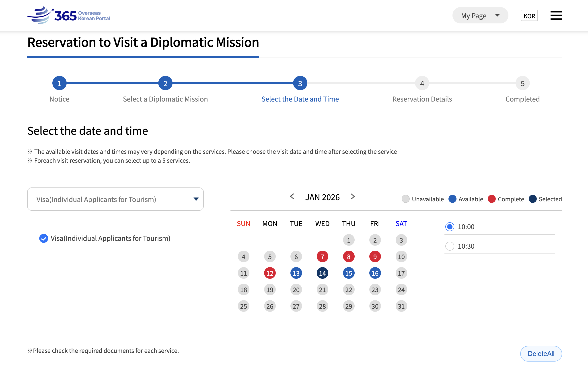Viewport: 588px width, 366px height.
Task: Go to step 2 Select a Diplomatic Mission
Action: click(x=165, y=83)
